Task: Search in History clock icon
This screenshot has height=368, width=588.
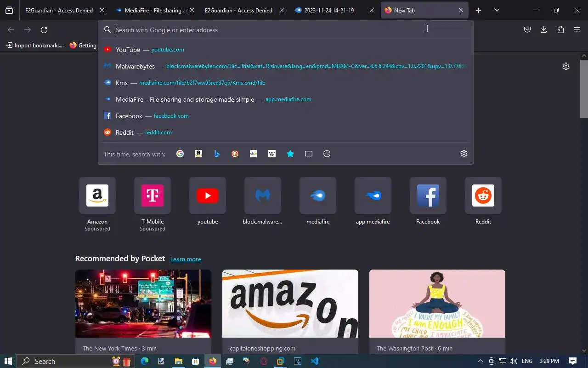Action: pyautogui.click(x=327, y=154)
